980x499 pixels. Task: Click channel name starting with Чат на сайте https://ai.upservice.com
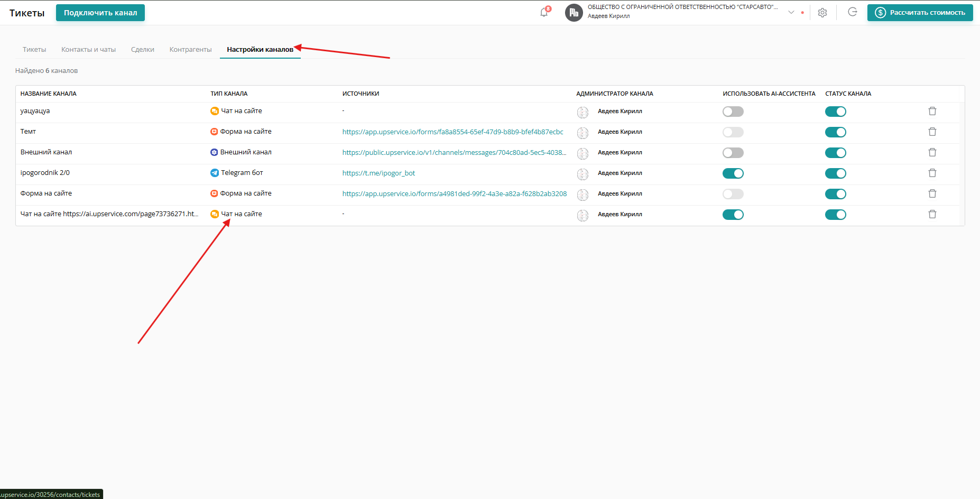point(109,214)
